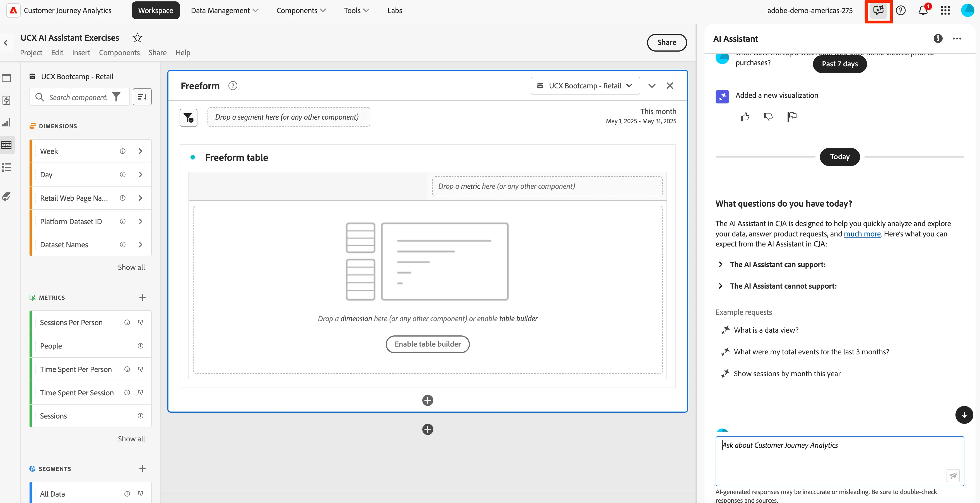Viewport: 980px width, 503px height.
Task: Click the component filter funnel icon
Action: pyautogui.click(x=116, y=97)
